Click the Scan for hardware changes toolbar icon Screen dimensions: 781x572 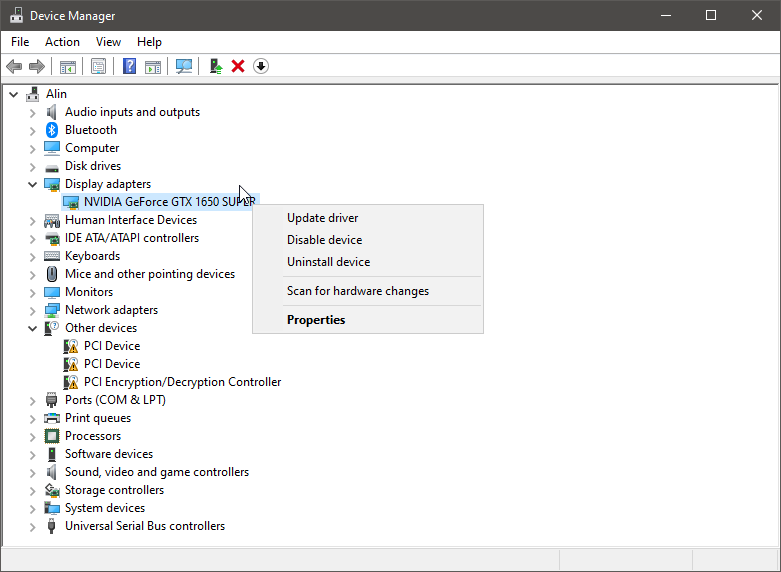[184, 66]
